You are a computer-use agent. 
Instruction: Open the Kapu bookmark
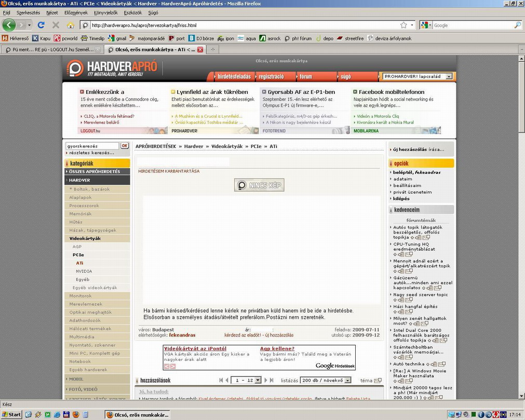(42, 38)
